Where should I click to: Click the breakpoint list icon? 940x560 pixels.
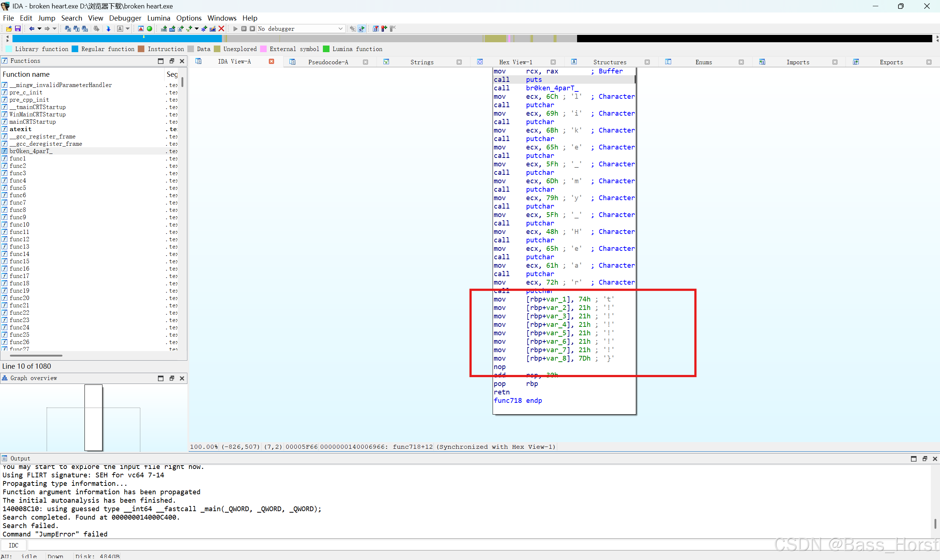tap(375, 29)
